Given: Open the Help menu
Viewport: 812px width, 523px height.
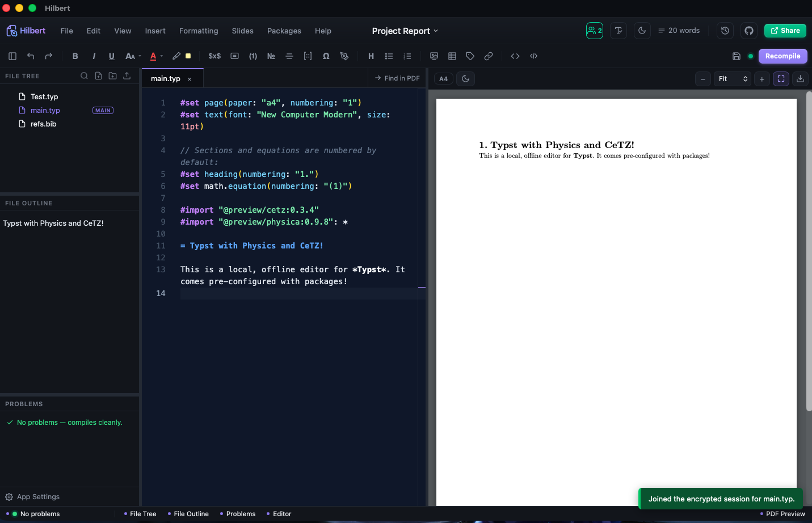Looking at the screenshot, I should (323, 31).
